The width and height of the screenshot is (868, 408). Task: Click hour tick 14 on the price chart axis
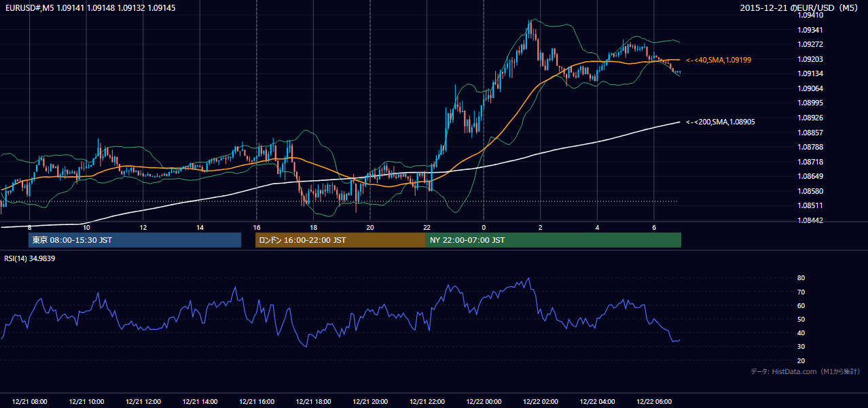tap(200, 227)
